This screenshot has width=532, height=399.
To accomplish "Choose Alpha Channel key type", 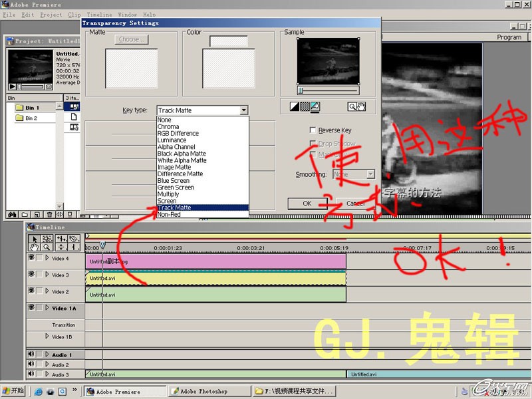I will (203, 147).
